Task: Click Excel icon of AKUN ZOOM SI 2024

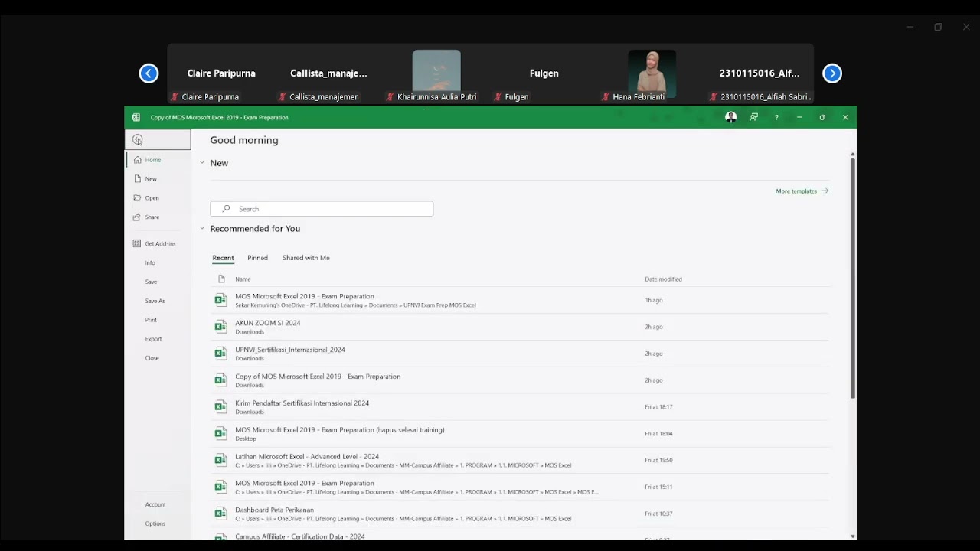Action: 220,327
